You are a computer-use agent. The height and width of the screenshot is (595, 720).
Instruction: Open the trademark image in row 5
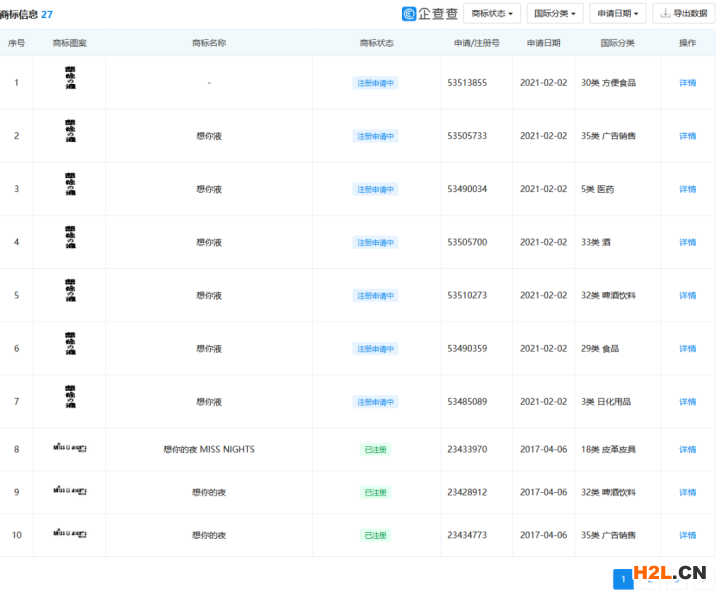tap(70, 295)
